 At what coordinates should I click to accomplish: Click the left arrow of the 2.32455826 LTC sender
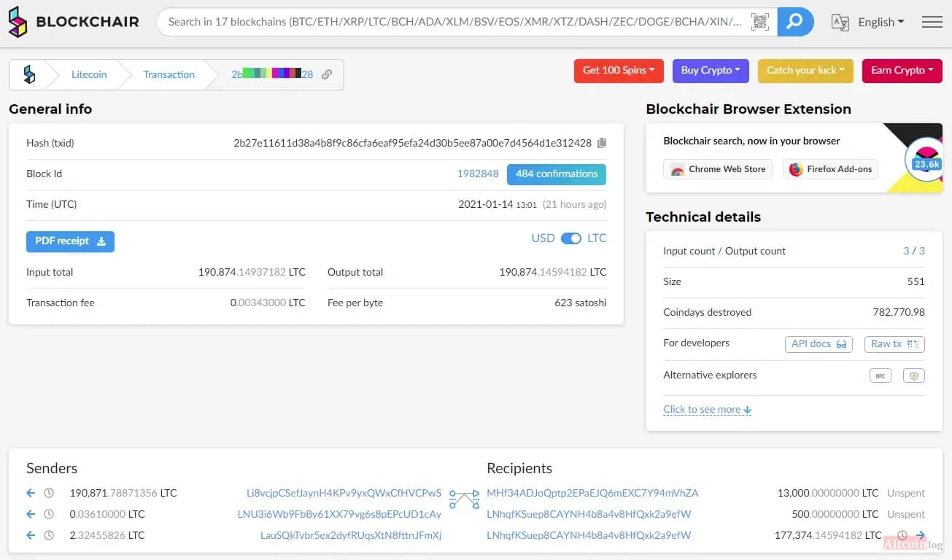[31, 535]
